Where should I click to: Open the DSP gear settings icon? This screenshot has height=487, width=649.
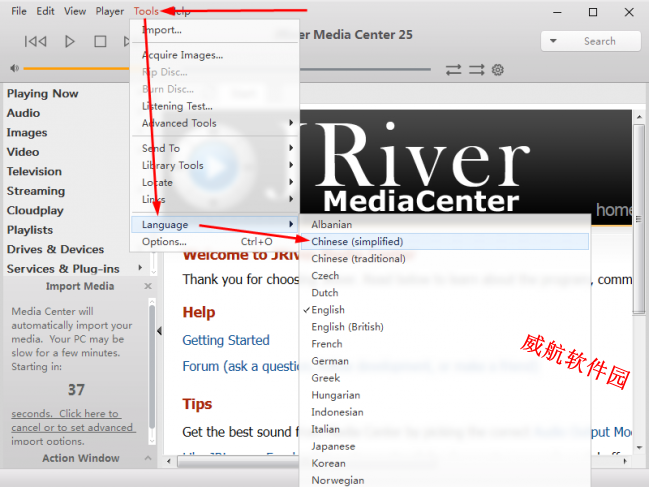tap(498, 70)
